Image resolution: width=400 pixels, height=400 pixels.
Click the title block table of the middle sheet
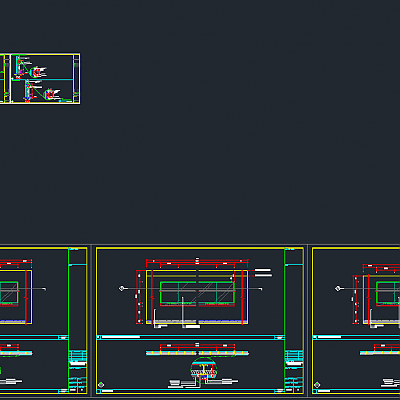click(x=294, y=372)
